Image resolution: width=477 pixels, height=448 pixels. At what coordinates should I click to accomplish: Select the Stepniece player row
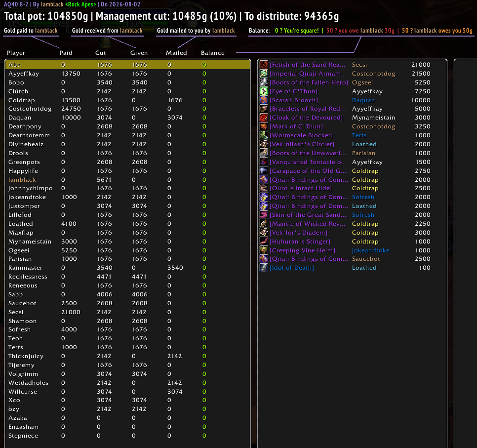pyautogui.click(x=128, y=436)
